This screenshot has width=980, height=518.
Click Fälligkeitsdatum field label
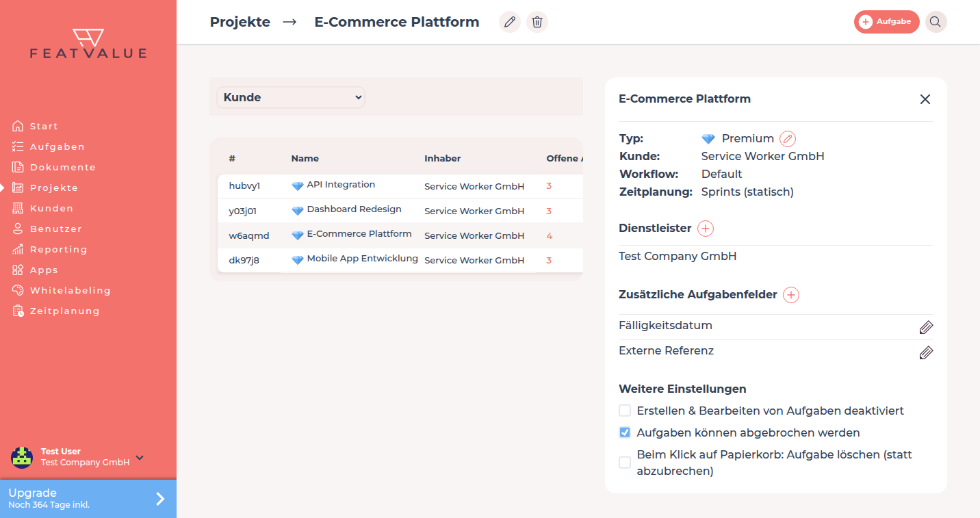point(665,326)
